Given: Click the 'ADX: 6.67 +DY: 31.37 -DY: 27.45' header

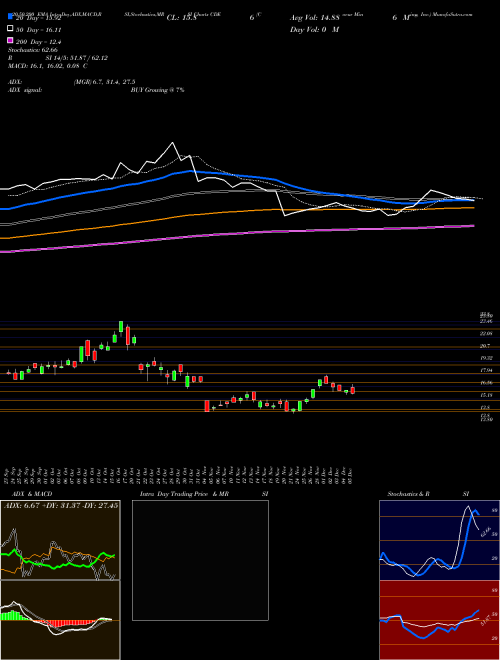Looking at the screenshot, I should [61, 505].
